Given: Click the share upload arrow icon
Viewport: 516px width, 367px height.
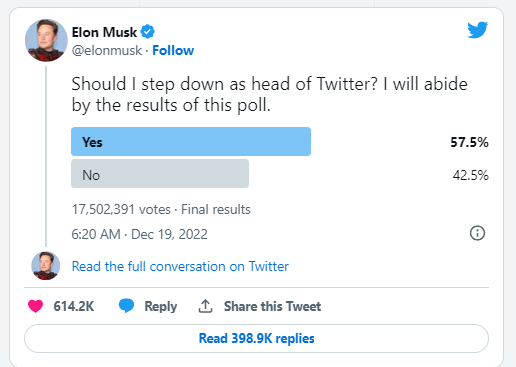Looking at the screenshot, I should [205, 306].
